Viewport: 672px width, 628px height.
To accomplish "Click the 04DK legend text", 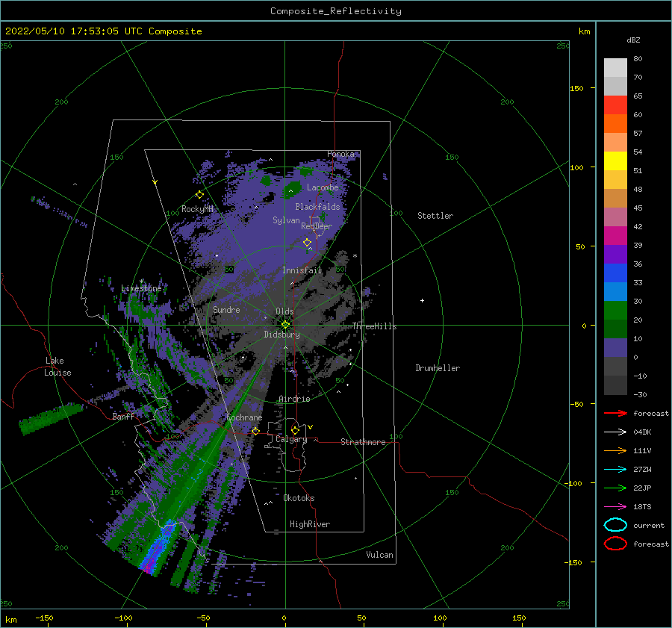I will click(642, 432).
